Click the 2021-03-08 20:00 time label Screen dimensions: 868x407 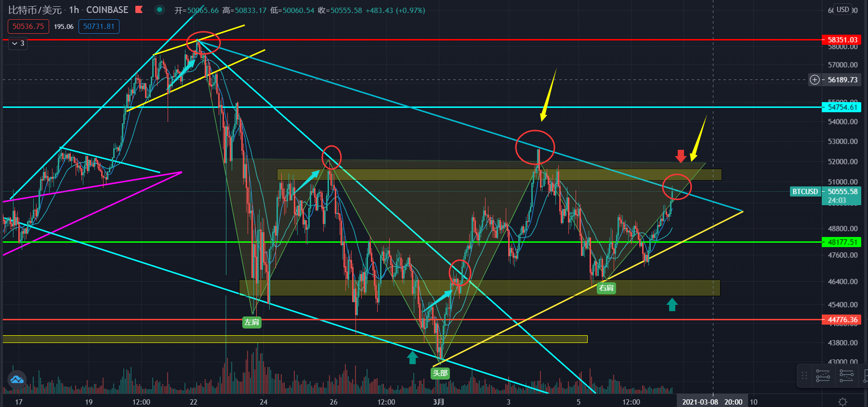712,402
